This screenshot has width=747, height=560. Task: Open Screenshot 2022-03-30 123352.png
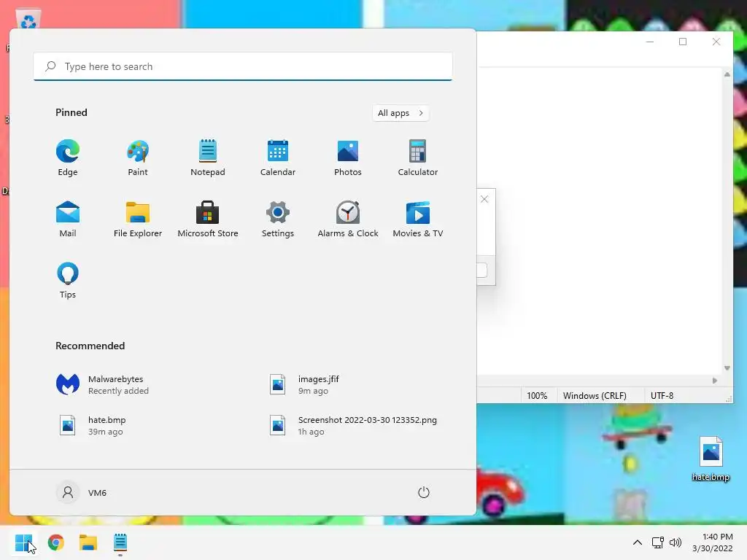click(354, 425)
